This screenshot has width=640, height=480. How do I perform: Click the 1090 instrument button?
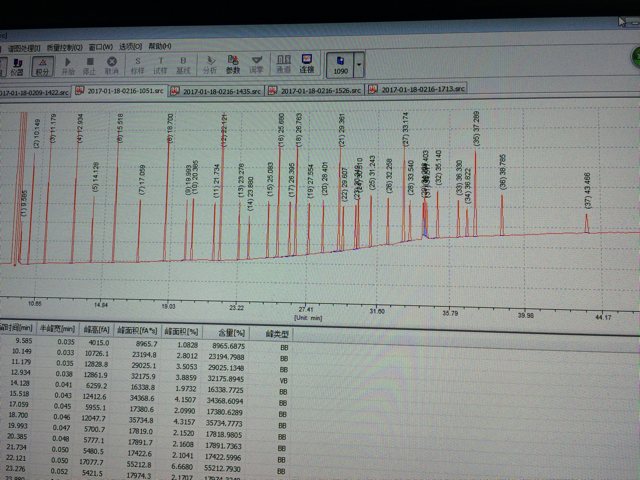(x=340, y=65)
